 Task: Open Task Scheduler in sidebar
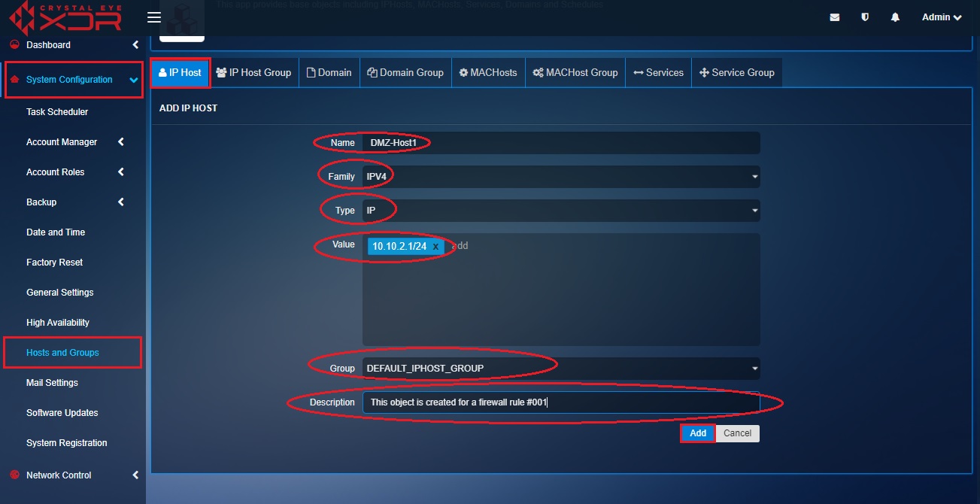[x=57, y=112]
